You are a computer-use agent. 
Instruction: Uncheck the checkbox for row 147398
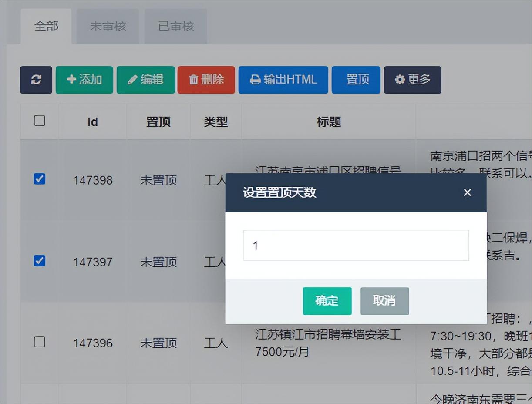[x=40, y=179]
